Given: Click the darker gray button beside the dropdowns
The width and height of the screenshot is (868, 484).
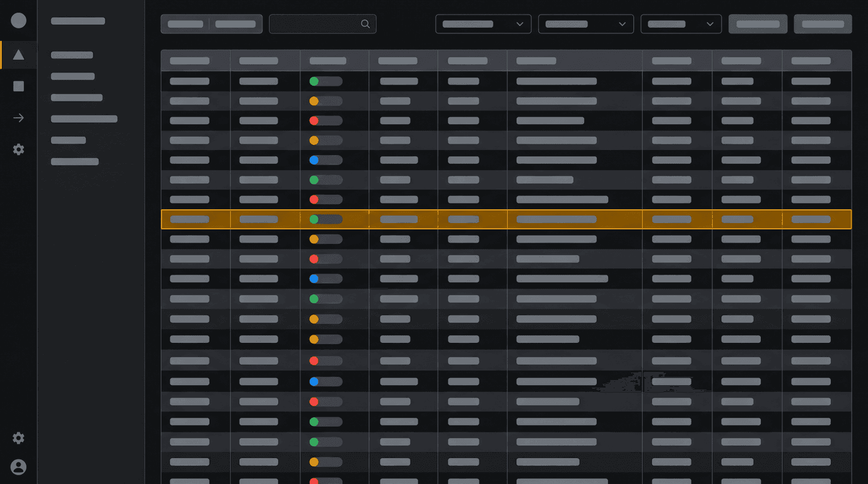Looking at the screenshot, I should click(758, 24).
